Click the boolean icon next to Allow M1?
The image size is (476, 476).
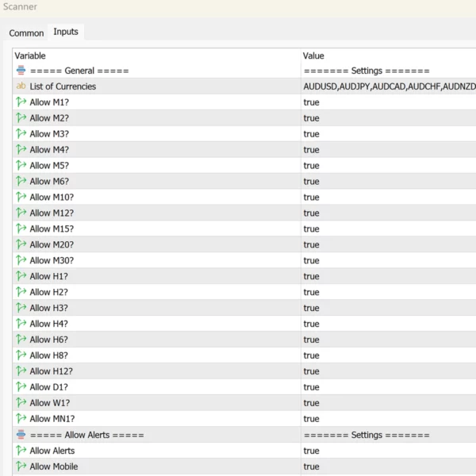point(21,102)
